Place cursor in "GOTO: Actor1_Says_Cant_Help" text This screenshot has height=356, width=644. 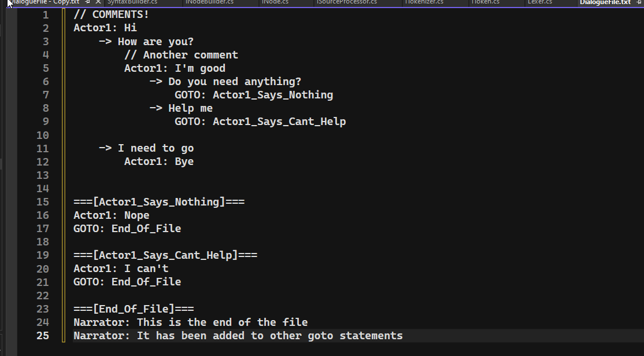260,122
